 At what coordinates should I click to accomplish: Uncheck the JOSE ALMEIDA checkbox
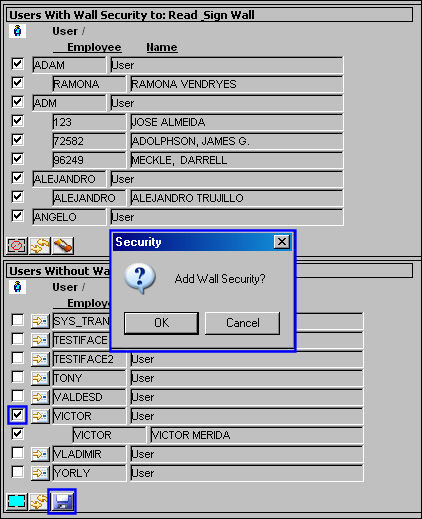[17, 121]
